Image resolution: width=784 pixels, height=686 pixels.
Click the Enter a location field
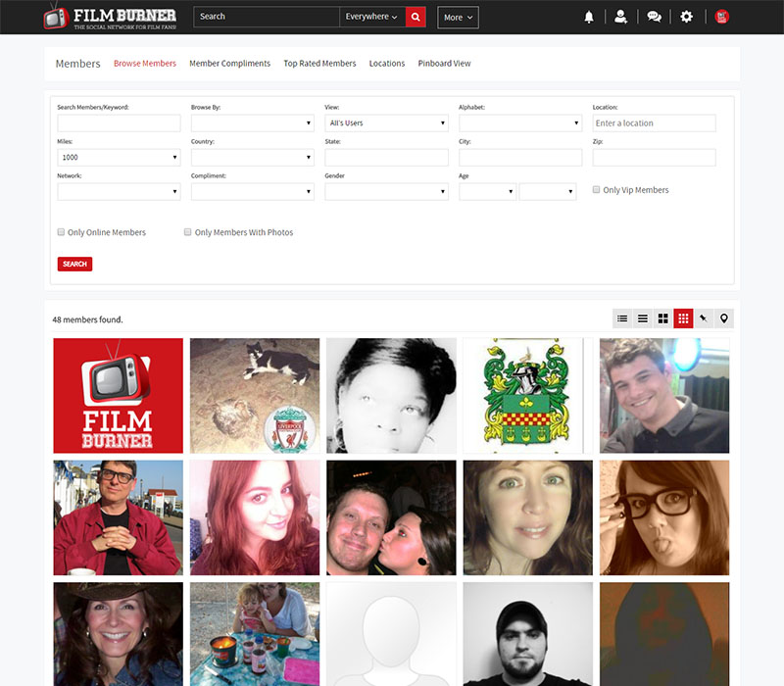[x=654, y=123]
